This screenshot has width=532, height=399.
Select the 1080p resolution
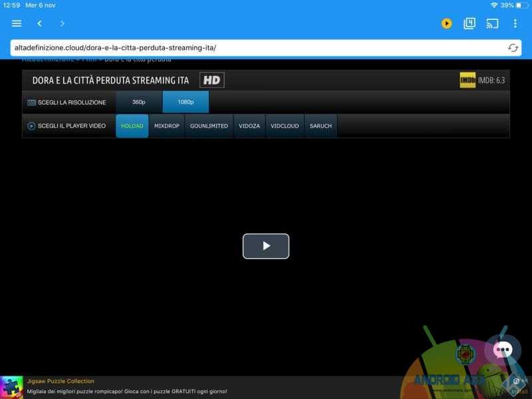[186, 102]
